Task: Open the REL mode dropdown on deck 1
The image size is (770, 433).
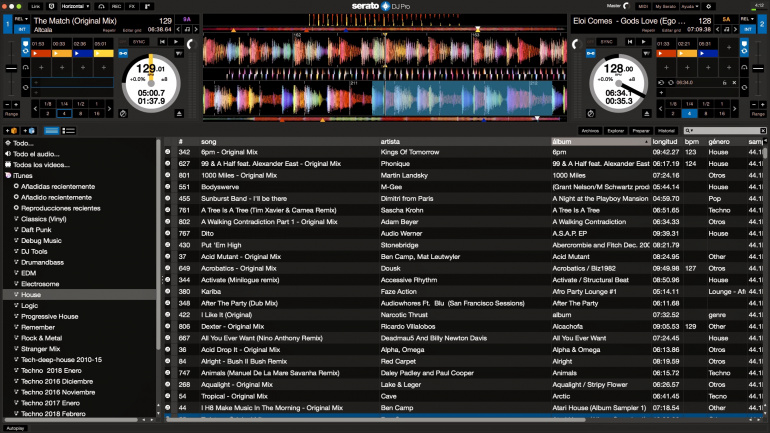Action: 22,19
